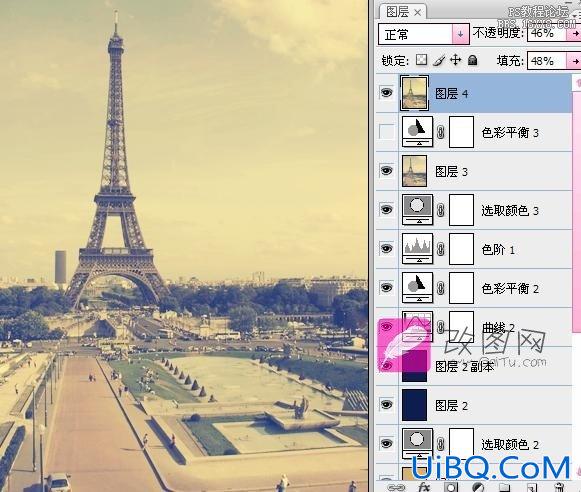581x492 pixels.
Task: Click the lock image pixels brush icon
Action: click(439, 60)
